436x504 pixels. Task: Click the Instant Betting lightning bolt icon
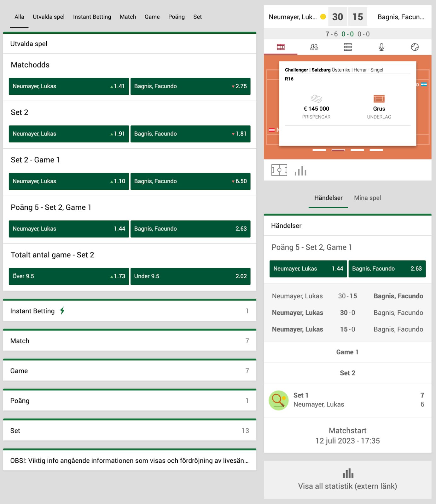click(62, 311)
